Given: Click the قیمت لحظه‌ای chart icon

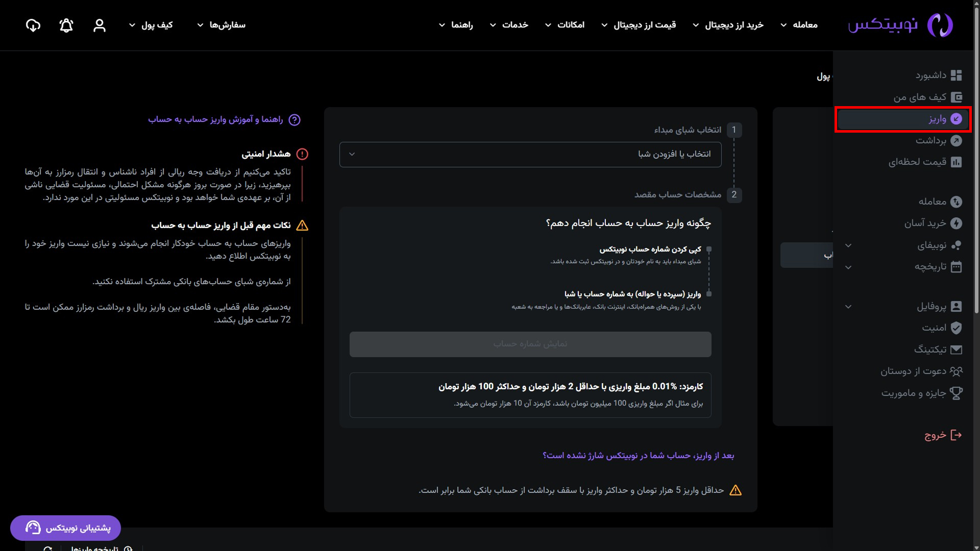Looking at the screenshot, I should [x=957, y=162].
